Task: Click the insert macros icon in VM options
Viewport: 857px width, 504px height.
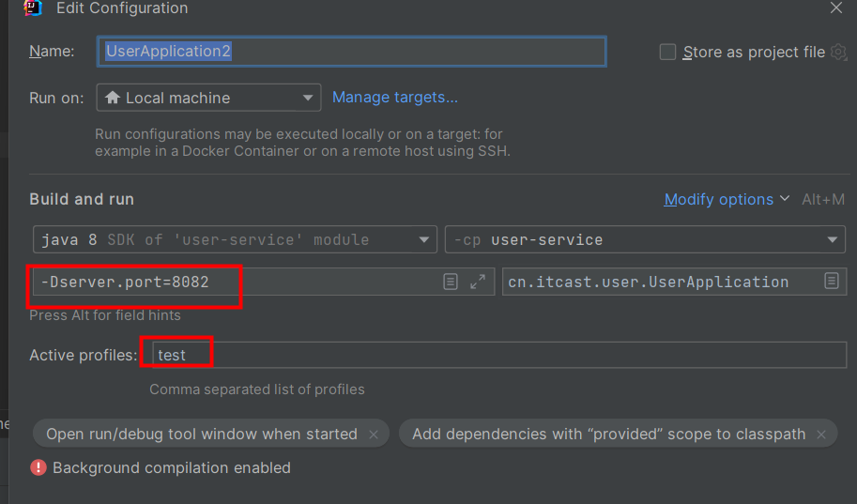Action: (x=451, y=282)
